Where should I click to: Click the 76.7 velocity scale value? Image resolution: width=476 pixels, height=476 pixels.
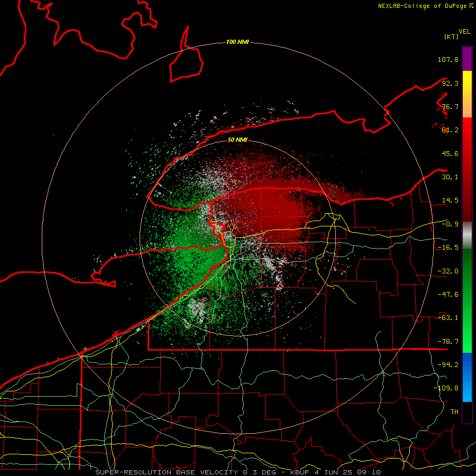tap(450, 106)
